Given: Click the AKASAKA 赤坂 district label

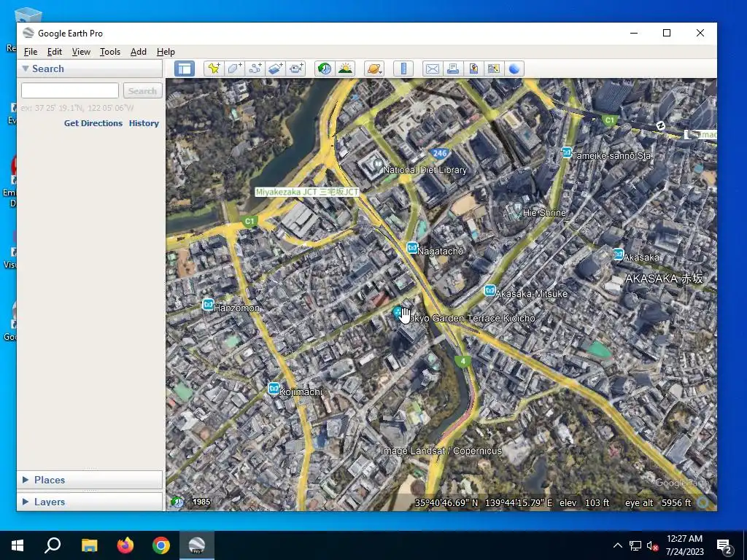Looking at the screenshot, I should click(x=664, y=279).
